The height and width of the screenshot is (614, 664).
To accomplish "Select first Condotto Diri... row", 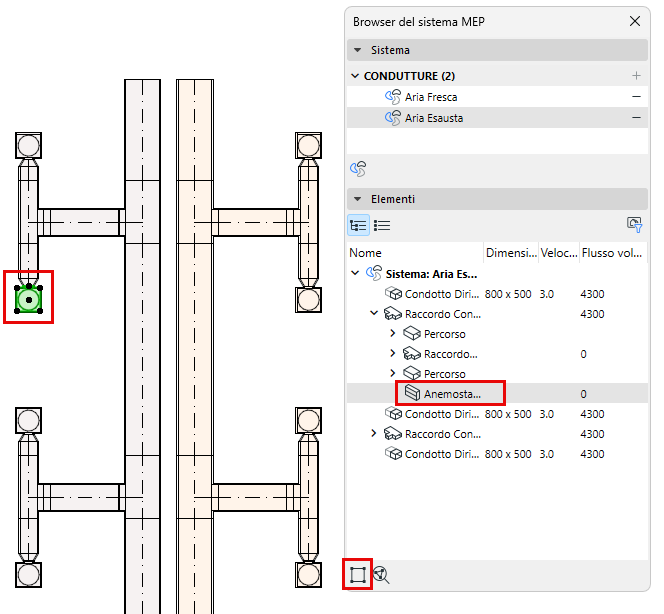I will pos(497,294).
